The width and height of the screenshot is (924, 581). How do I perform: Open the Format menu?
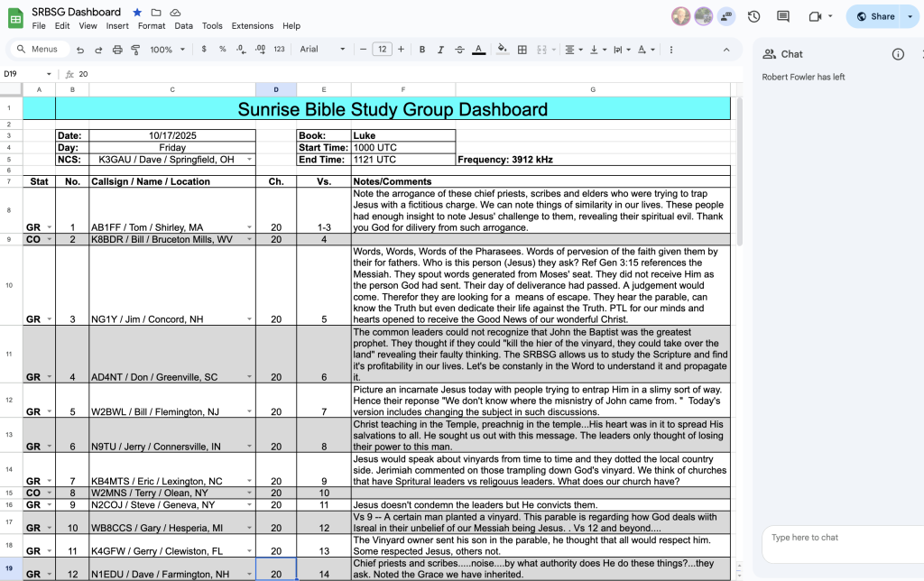click(x=152, y=26)
